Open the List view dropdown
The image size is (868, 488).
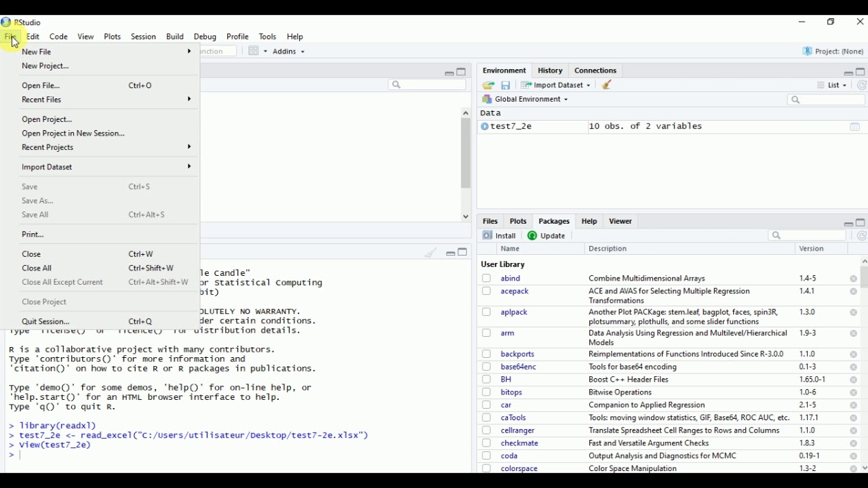[832, 86]
